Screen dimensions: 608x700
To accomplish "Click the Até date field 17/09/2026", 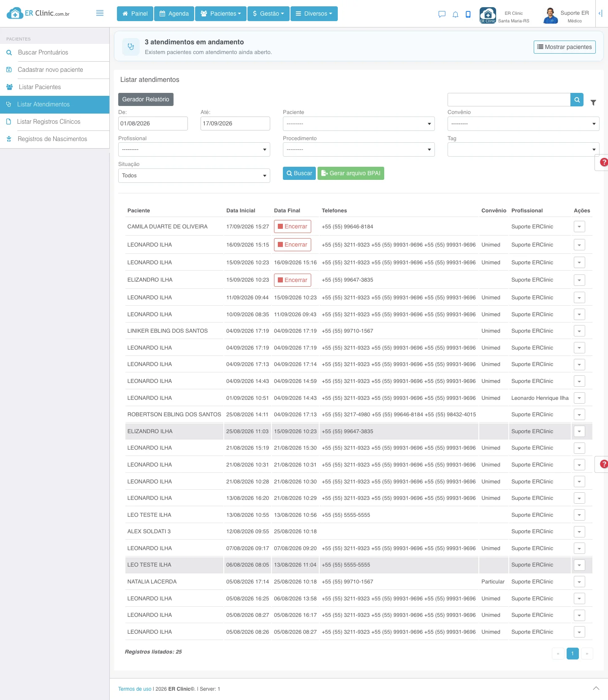I will tap(235, 124).
